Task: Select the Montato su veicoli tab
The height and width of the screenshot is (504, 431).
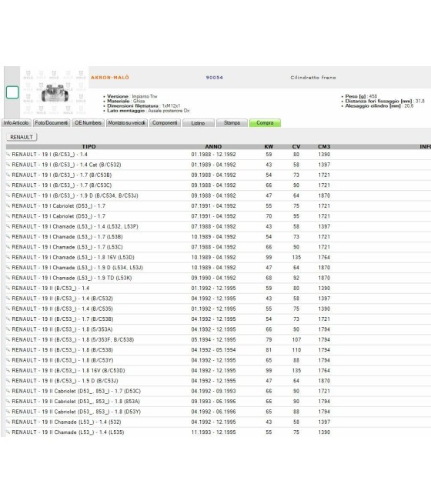Action: pyautogui.click(x=127, y=123)
